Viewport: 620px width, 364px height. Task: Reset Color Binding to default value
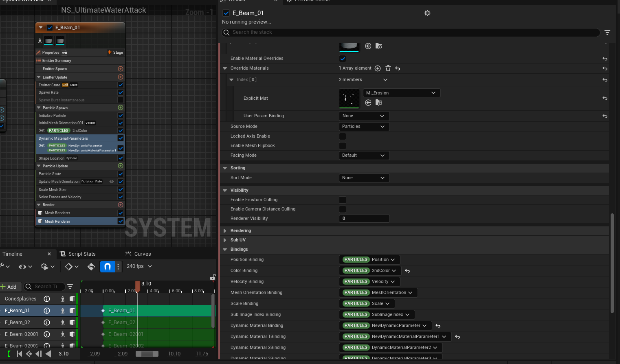[x=407, y=271]
